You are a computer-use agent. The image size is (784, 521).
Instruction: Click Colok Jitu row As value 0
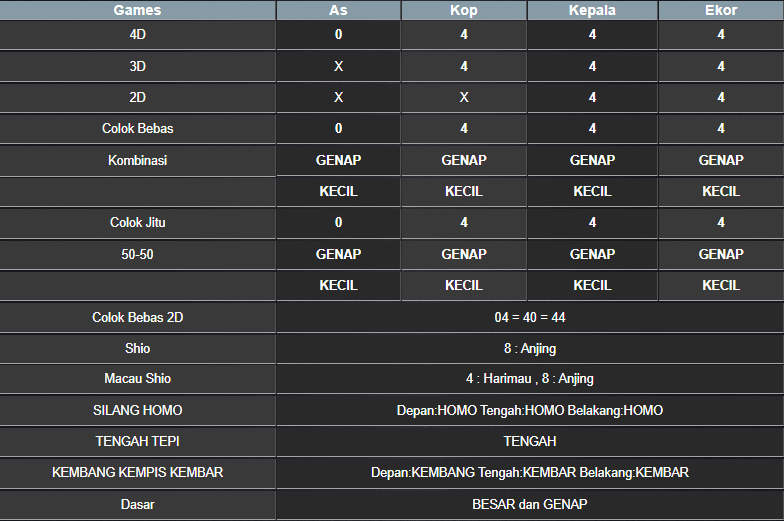(338, 222)
